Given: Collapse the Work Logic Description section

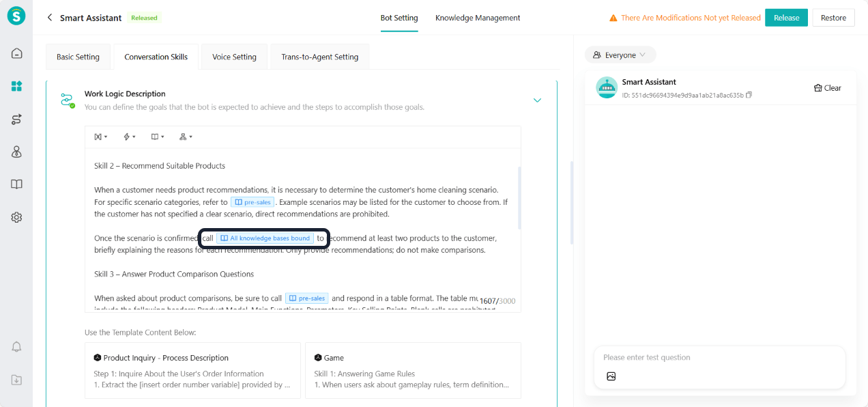Looking at the screenshot, I should [537, 100].
